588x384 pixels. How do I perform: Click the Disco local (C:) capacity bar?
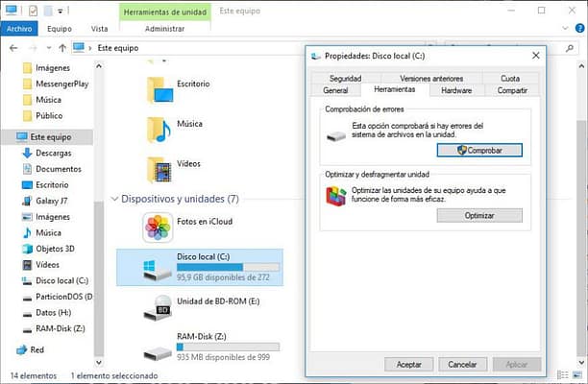pyautogui.click(x=228, y=267)
